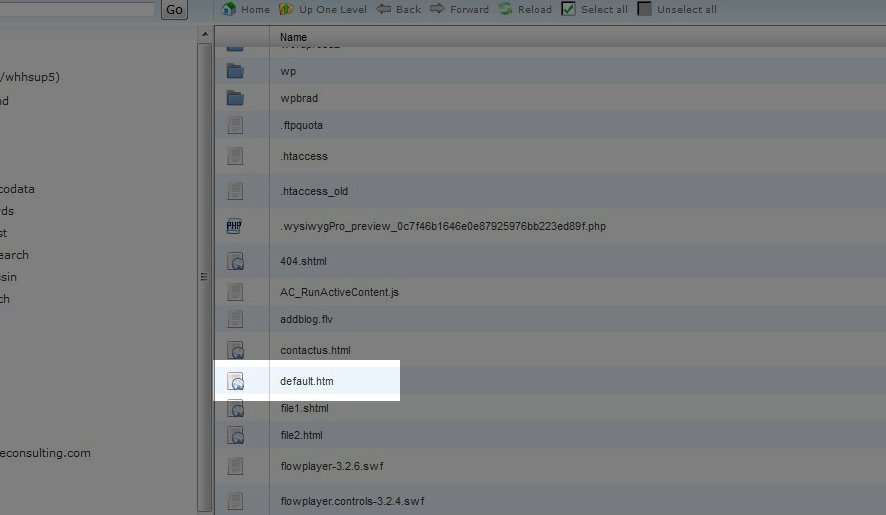Select the PHP icon of wysiwygPro preview file

(x=235, y=226)
